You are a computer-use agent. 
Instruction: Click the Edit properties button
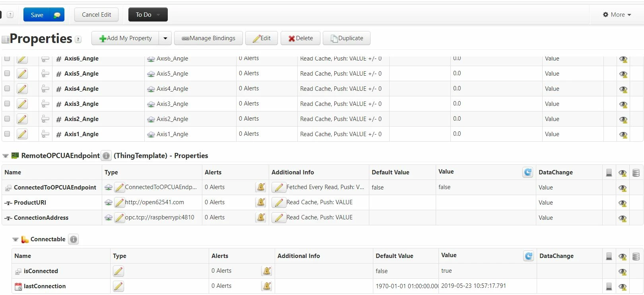click(262, 38)
